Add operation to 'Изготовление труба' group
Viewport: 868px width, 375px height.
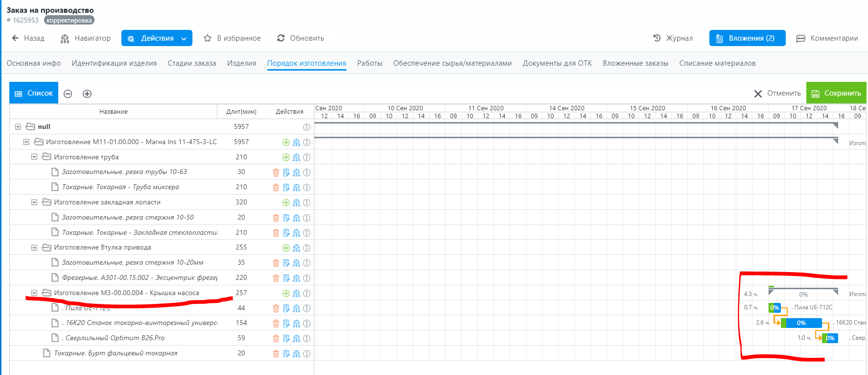coord(286,157)
